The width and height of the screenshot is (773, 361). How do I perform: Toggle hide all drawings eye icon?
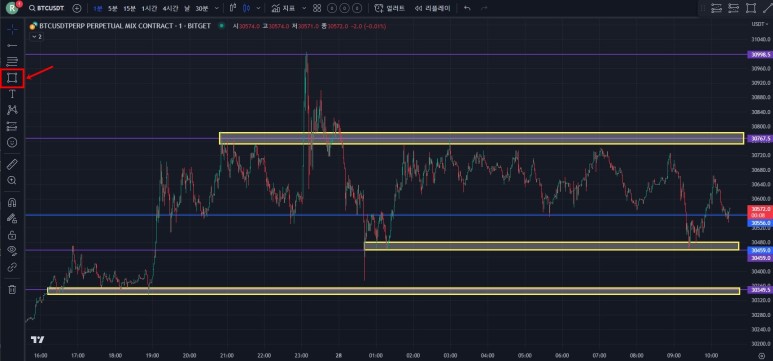(x=12, y=251)
